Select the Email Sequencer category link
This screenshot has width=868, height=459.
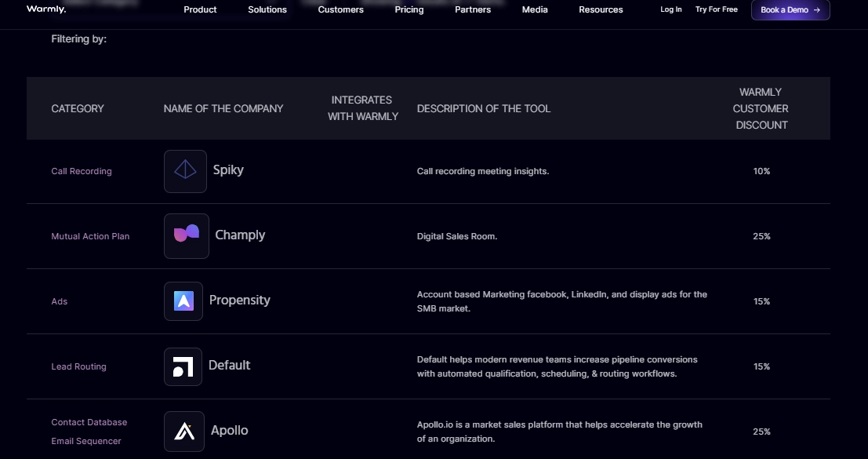pos(85,441)
